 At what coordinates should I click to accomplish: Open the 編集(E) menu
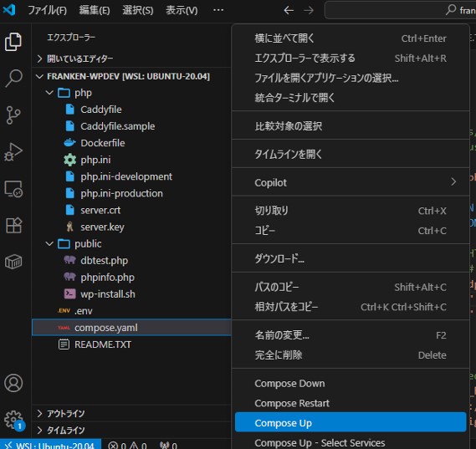click(x=95, y=10)
